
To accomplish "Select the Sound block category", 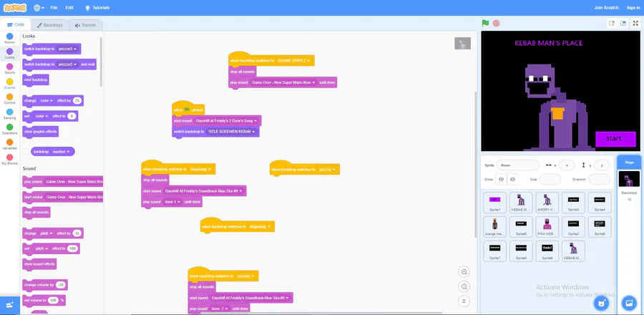I will pos(10,69).
